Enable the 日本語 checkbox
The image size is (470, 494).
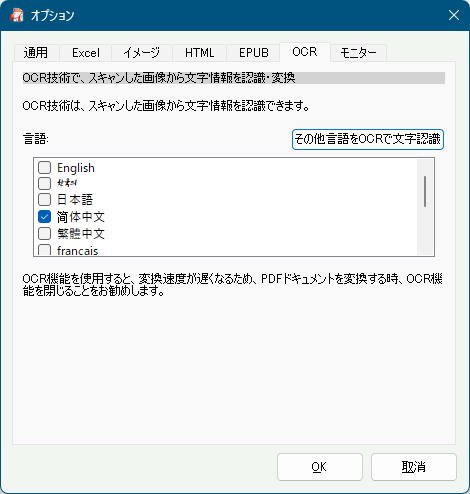pos(44,200)
